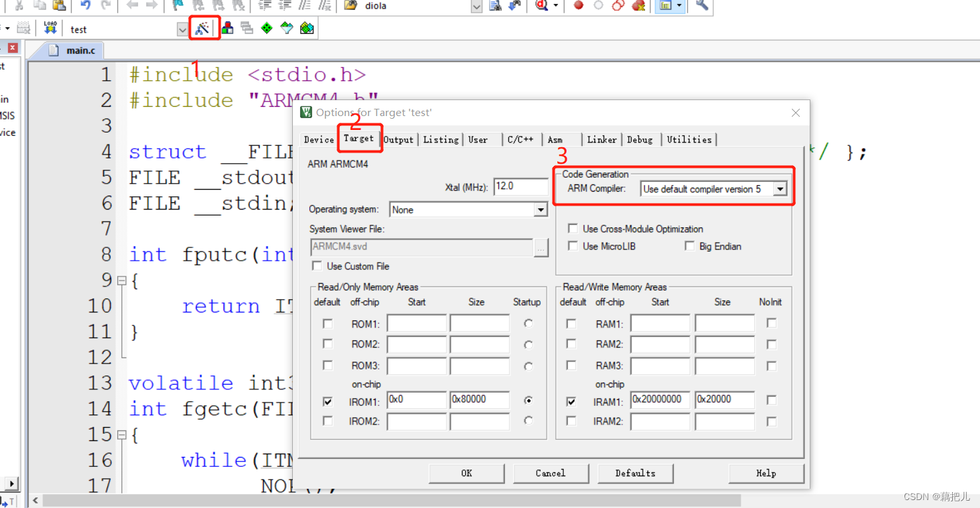
Task: Click the IRAM1 Size field
Action: (724, 400)
